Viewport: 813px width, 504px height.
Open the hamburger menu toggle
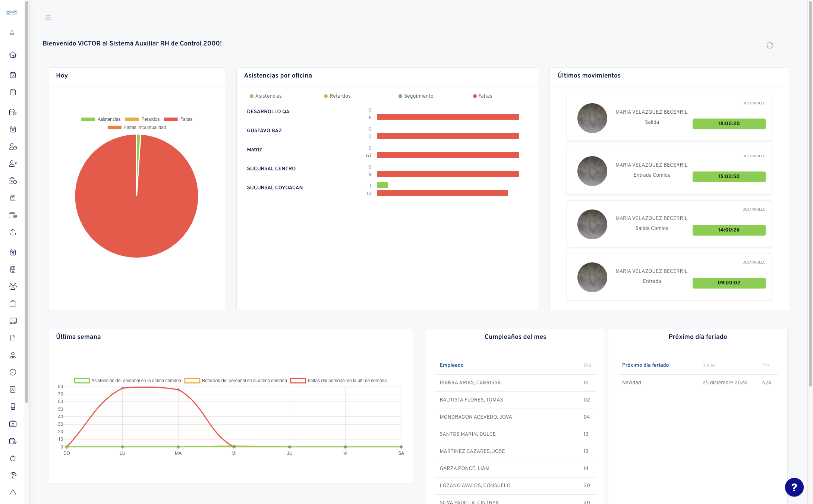[48, 17]
